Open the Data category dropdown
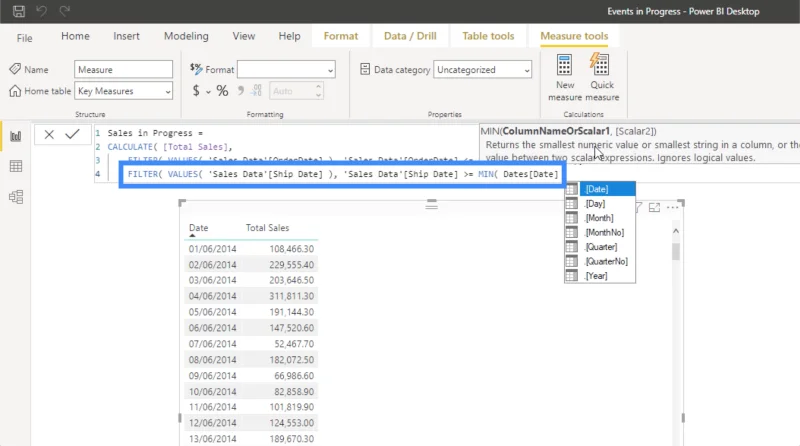The image size is (800, 446). pos(482,69)
